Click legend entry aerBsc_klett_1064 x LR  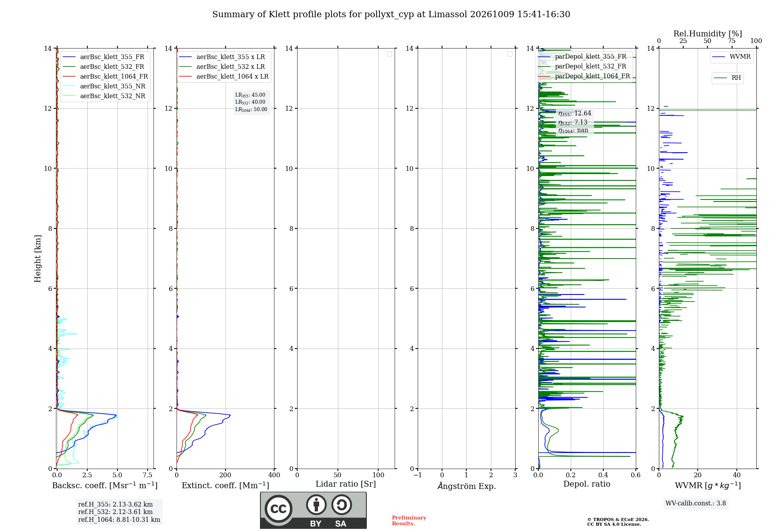(x=224, y=77)
